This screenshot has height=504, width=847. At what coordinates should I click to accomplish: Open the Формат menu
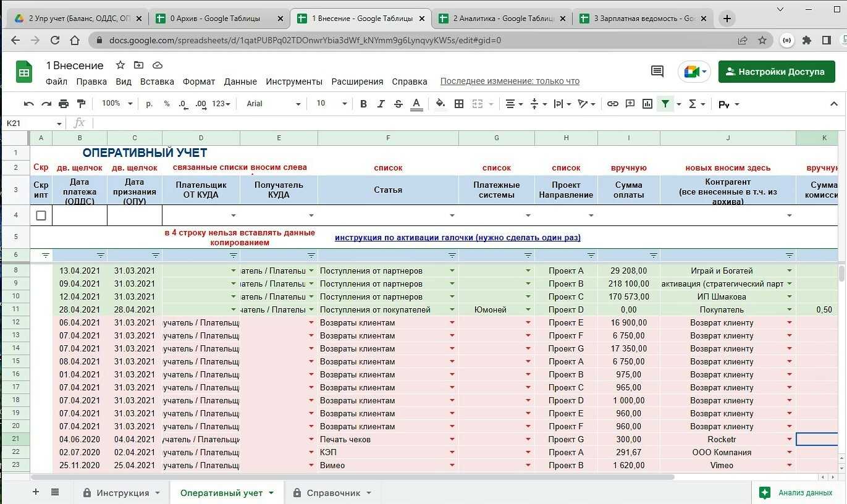(199, 82)
